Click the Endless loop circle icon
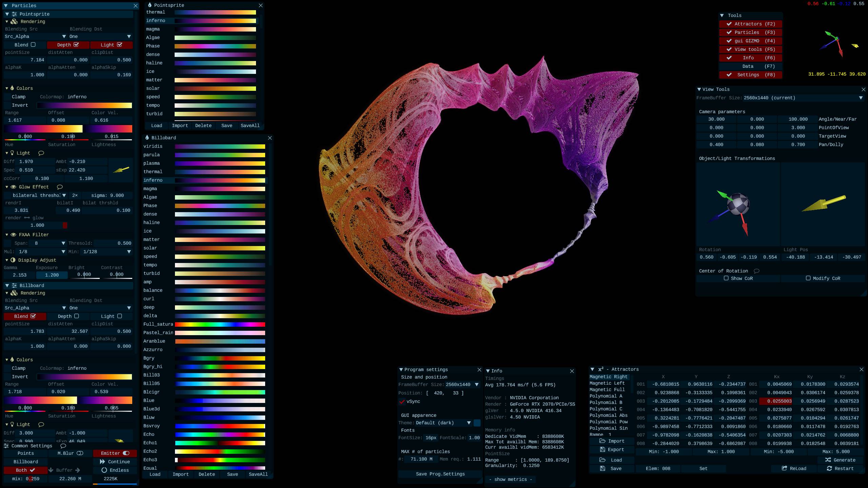Viewport: 868px width, 488px height. click(x=104, y=470)
